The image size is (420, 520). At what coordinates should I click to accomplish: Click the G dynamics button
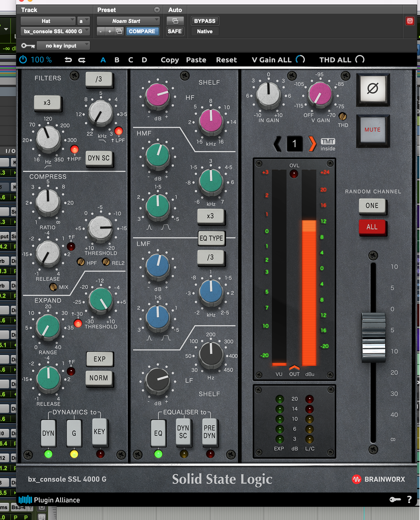point(74,433)
